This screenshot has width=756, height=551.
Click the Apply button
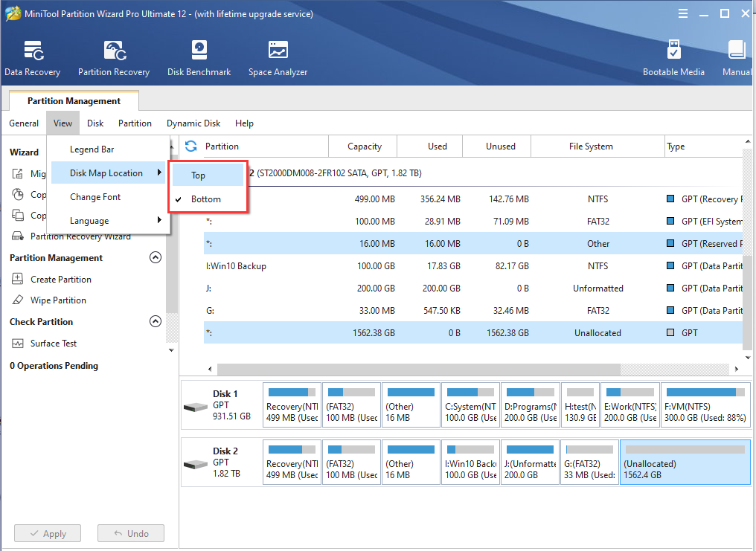coord(47,533)
